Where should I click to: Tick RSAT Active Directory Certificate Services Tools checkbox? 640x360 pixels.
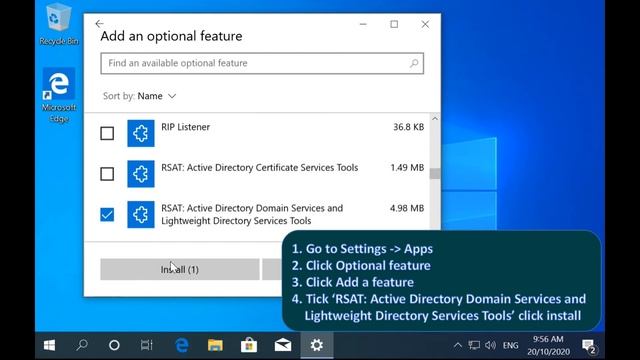(x=107, y=174)
